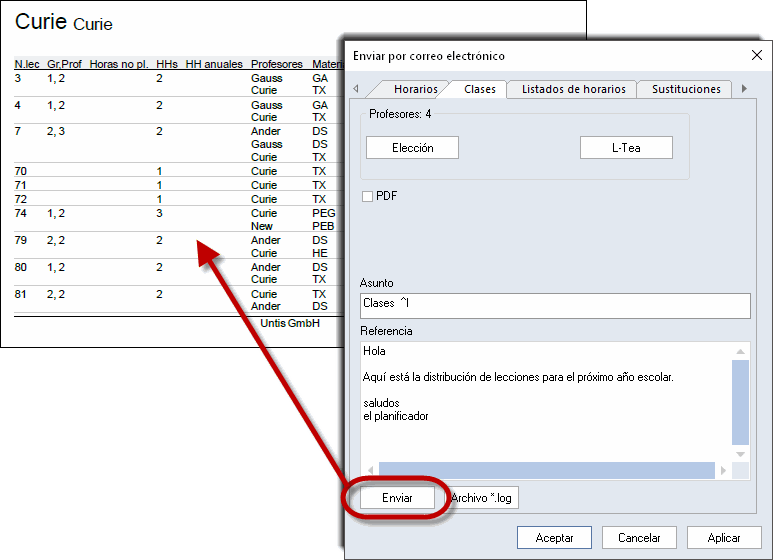773x560 pixels.
Task: Open the Elección teacher selection button
Action: pos(413,148)
